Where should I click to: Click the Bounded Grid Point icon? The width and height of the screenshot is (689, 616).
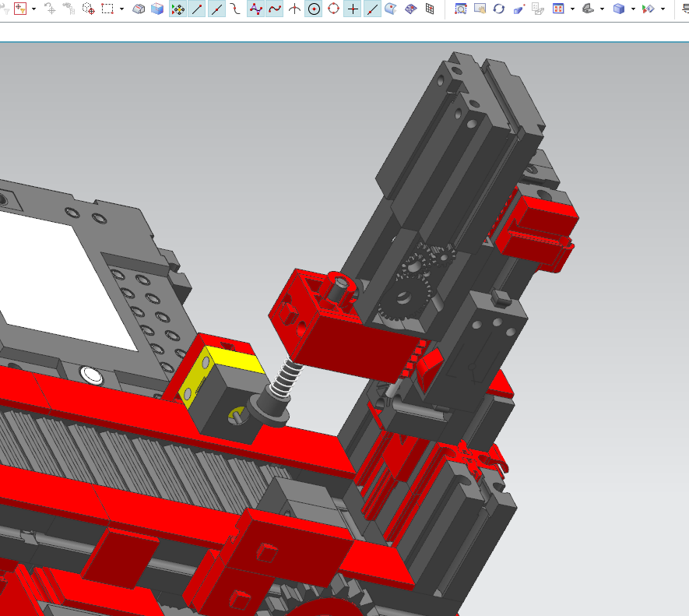(x=430, y=9)
